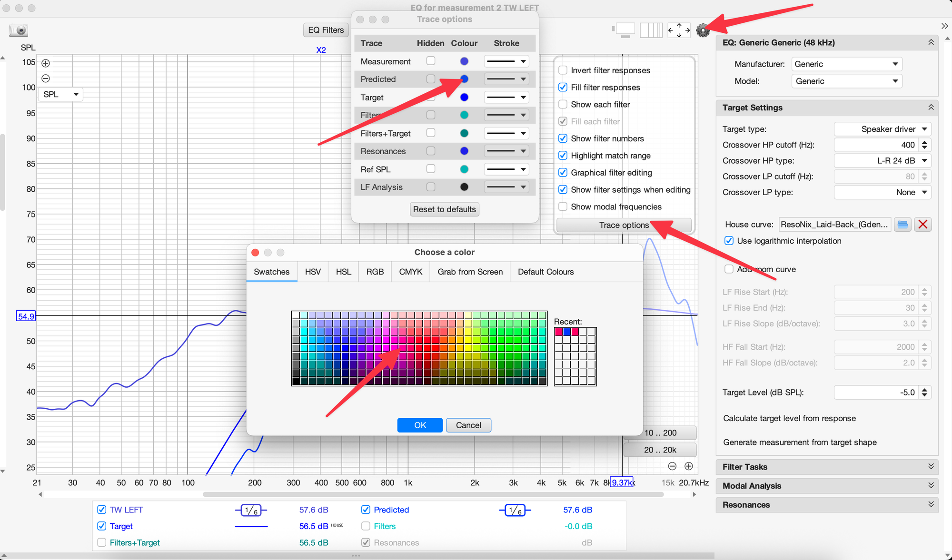Click the camera capture icon

[x=19, y=30]
